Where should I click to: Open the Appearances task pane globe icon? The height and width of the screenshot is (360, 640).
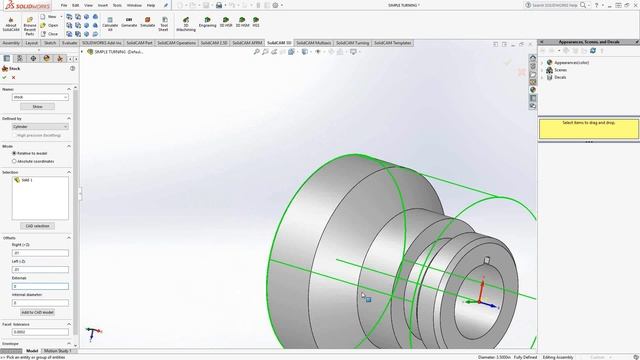point(533,90)
